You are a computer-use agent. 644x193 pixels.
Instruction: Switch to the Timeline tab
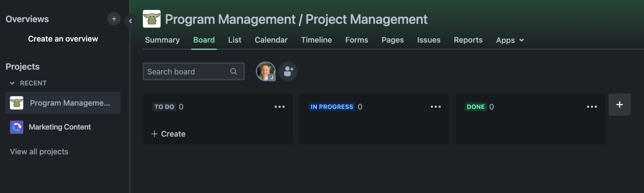(x=316, y=40)
